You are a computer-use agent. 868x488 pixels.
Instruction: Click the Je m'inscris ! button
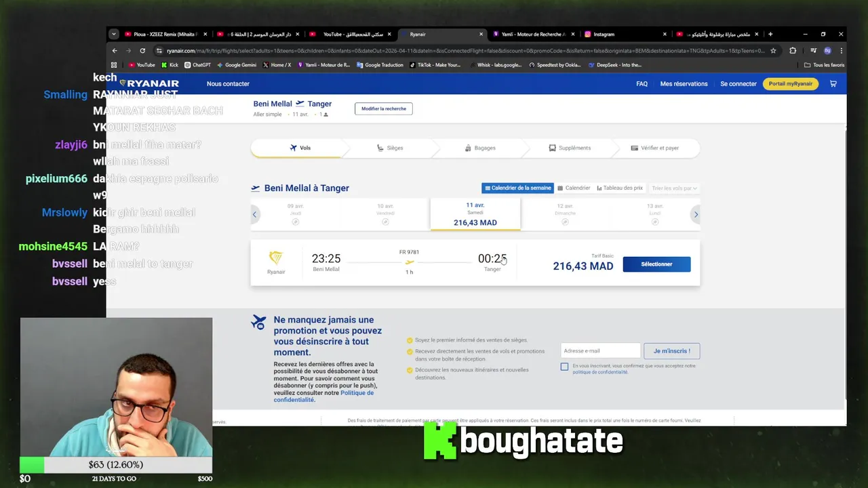(x=671, y=351)
